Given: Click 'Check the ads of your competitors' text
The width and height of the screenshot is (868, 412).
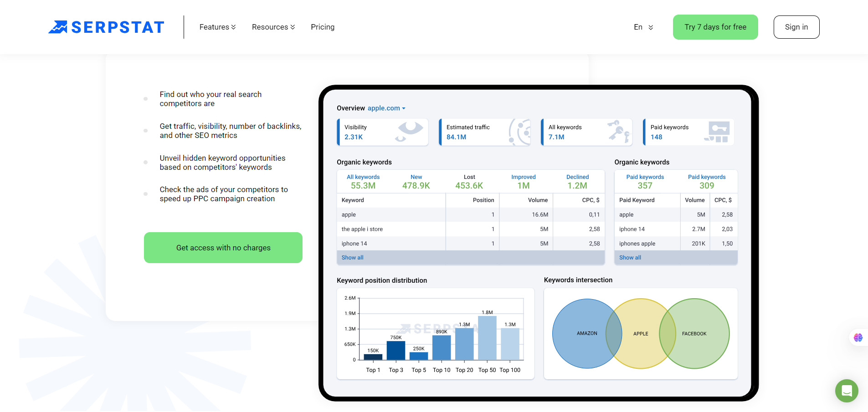Looking at the screenshot, I should point(224,194).
